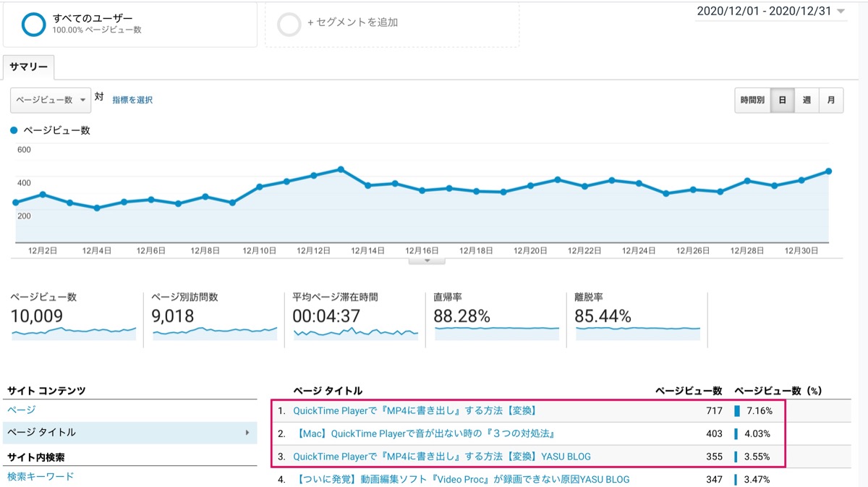Image resolution: width=868 pixels, height=487 pixels.
Task: Select ページ under サイト コンテンツ
Action: (x=22, y=410)
